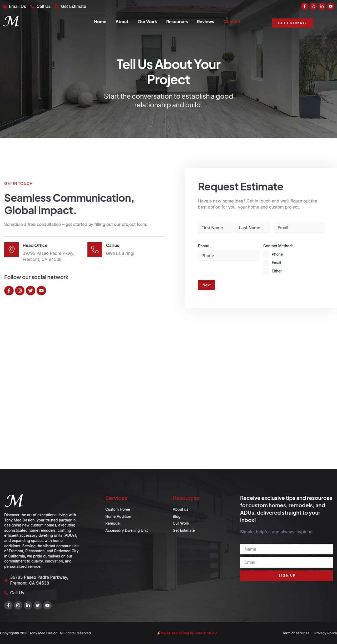The image size is (337, 644).
Task: Open Twitter icon under Follow our social network
Action: (31, 290)
